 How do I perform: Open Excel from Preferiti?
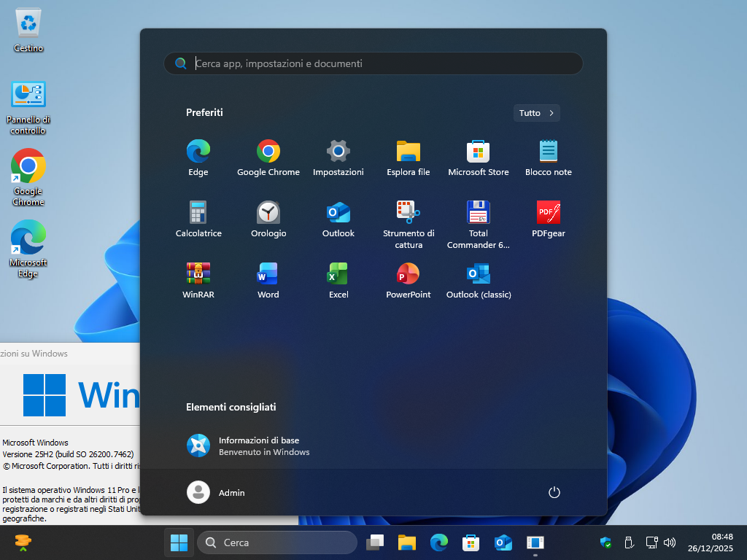pos(338,281)
